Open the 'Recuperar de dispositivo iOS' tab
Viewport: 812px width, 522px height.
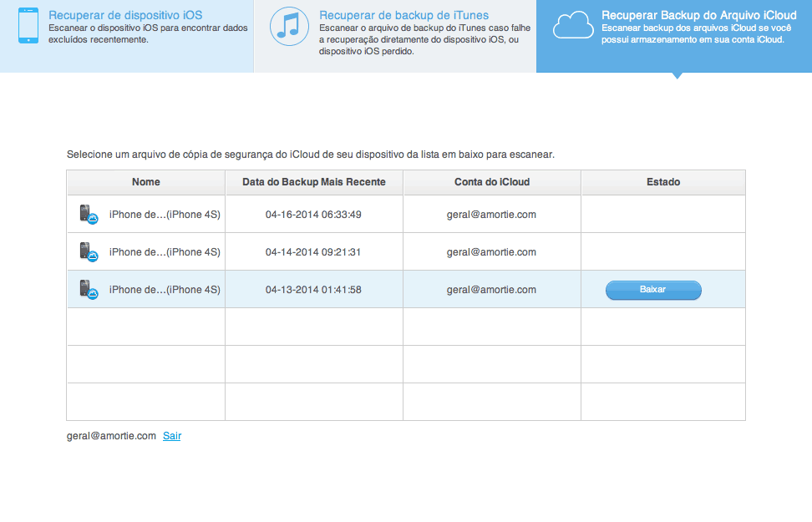coord(127,36)
